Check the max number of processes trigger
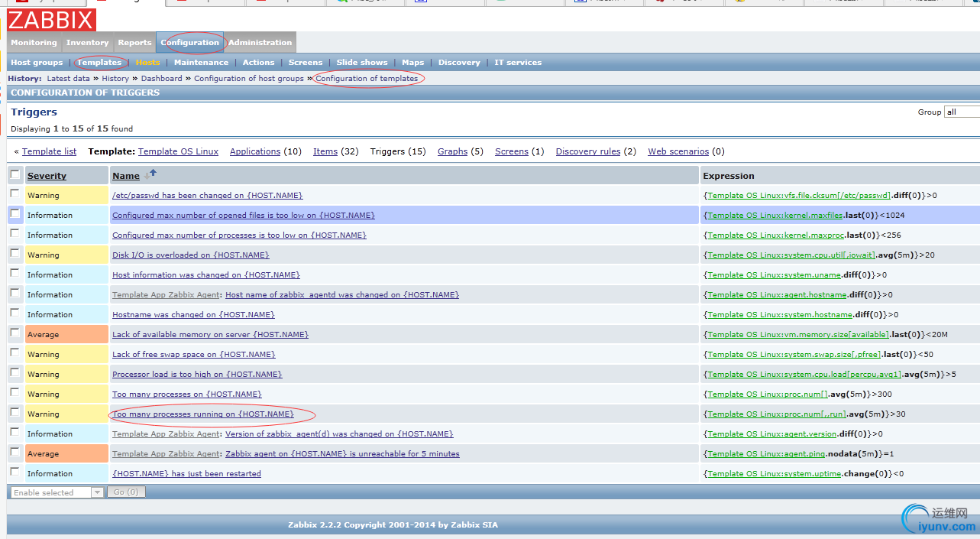 15,234
